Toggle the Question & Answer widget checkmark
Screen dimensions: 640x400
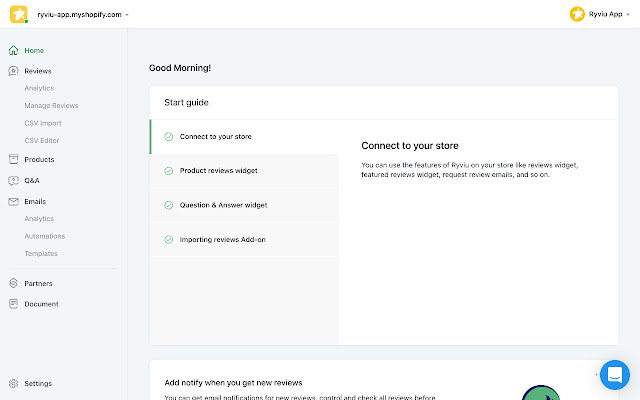[x=169, y=205]
